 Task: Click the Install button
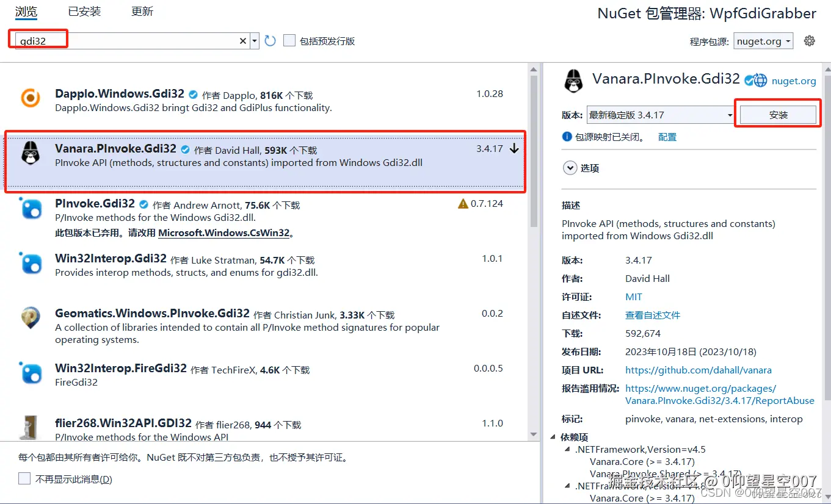coord(778,115)
